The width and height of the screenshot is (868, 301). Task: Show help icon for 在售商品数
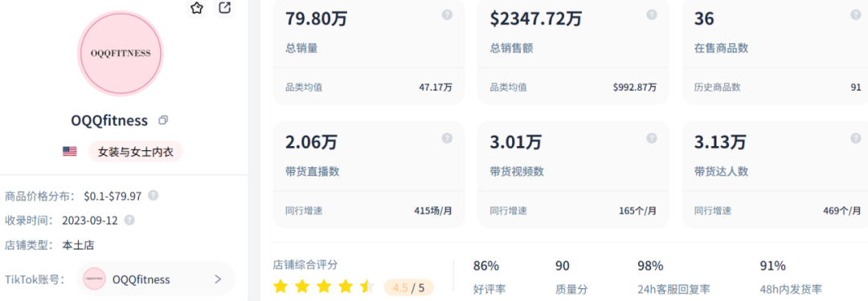pyautogui.click(x=856, y=15)
